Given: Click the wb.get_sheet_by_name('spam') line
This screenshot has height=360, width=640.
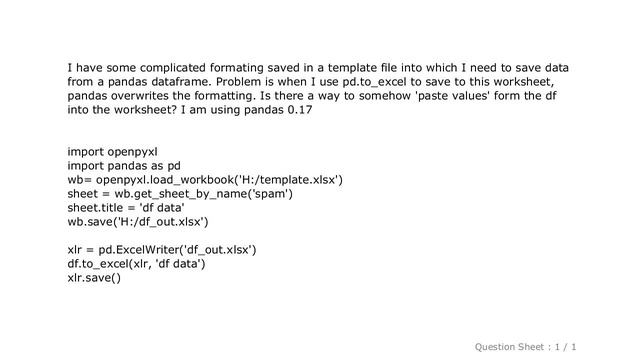Looking at the screenshot, I should coord(180,194).
